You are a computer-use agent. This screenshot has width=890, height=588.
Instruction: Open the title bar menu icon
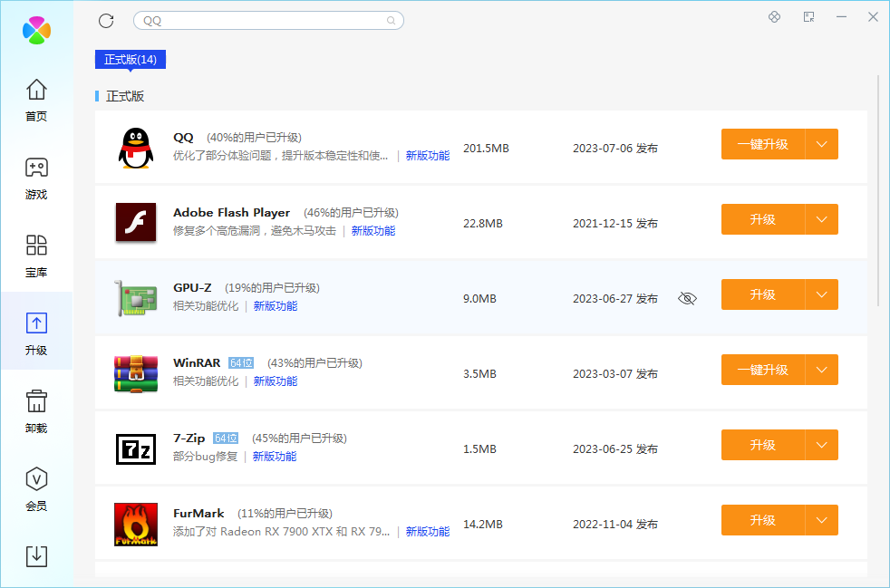click(x=808, y=17)
